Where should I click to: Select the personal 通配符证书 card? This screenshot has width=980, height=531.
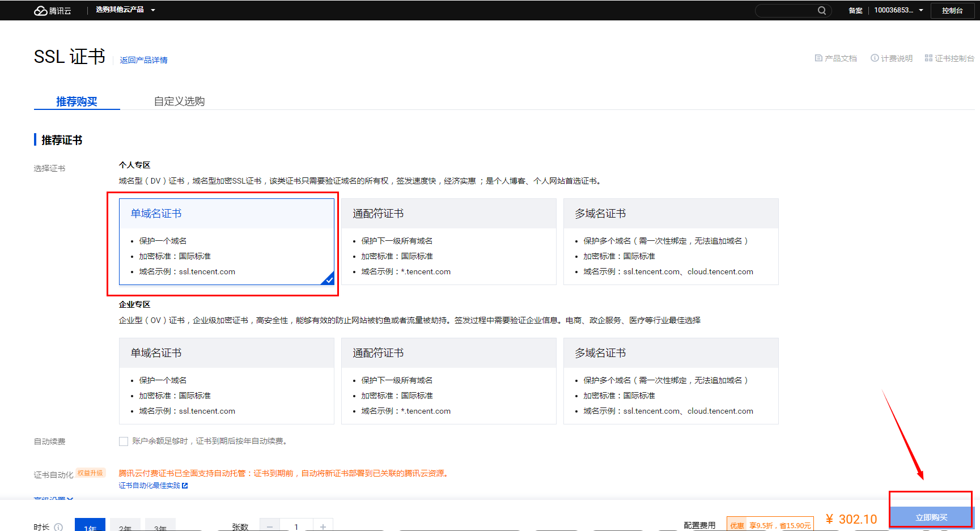[448, 242]
